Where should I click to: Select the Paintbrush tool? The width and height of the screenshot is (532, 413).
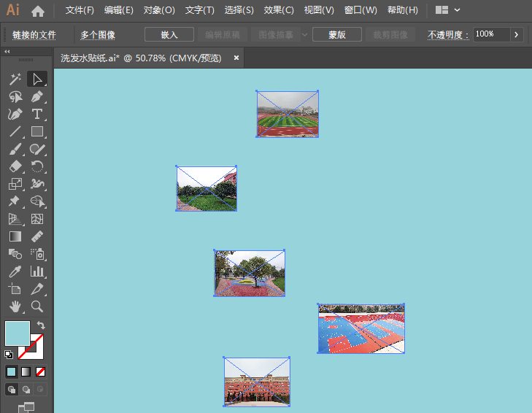click(x=15, y=149)
